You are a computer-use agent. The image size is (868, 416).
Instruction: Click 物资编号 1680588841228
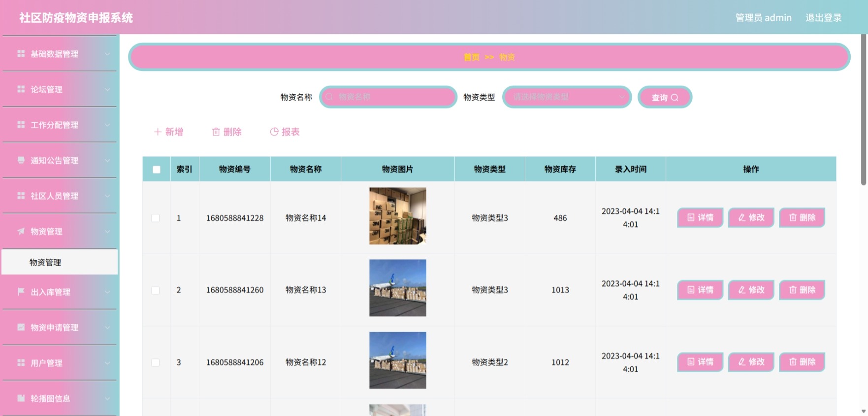coord(235,218)
